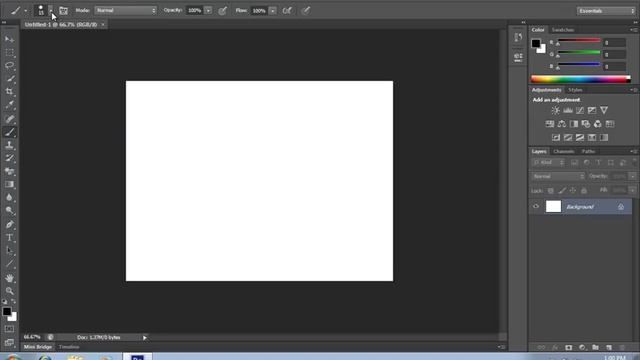Create a new group button
640x360 pixels.
(596, 347)
